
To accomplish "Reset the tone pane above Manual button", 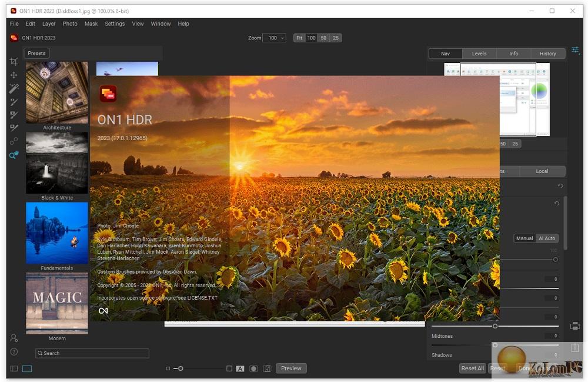I will [557, 204].
